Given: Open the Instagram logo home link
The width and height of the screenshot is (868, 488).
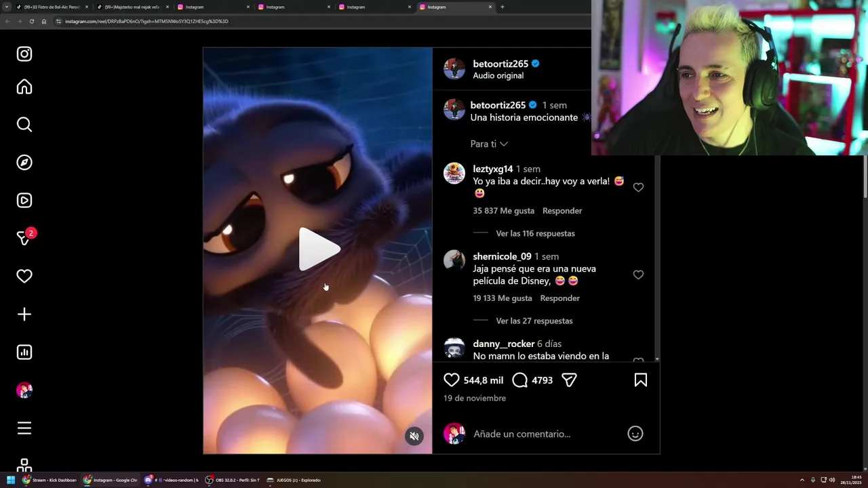Looking at the screenshot, I should (x=24, y=54).
